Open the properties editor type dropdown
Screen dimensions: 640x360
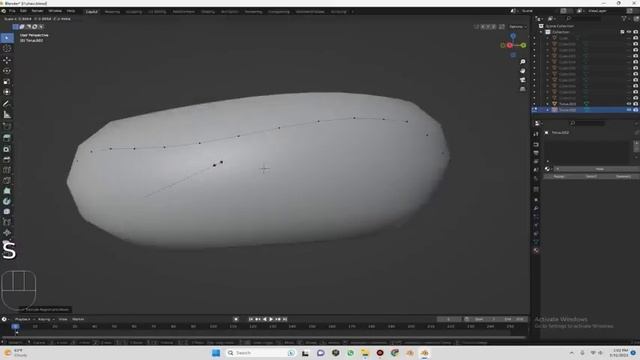click(x=538, y=123)
